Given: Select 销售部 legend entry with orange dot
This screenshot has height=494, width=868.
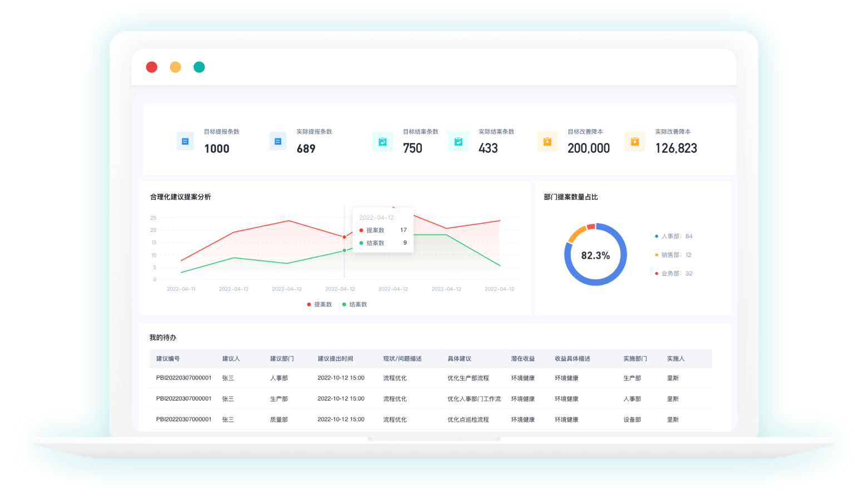Looking at the screenshot, I should tap(673, 255).
